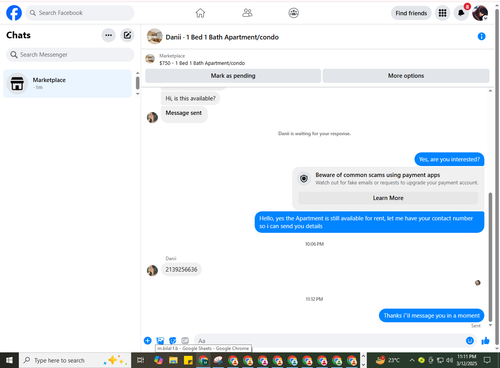Click Learn More about payment scams
500x368 pixels.
(388, 198)
